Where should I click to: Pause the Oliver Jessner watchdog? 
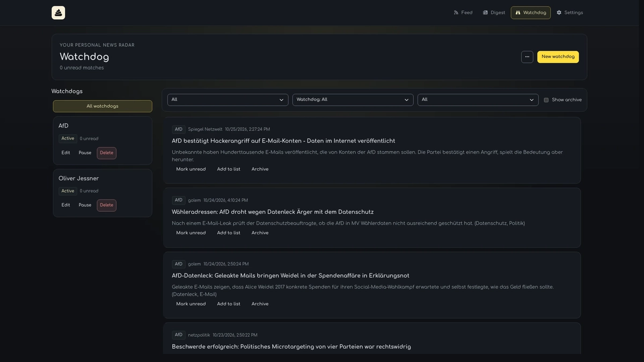(85, 205)
